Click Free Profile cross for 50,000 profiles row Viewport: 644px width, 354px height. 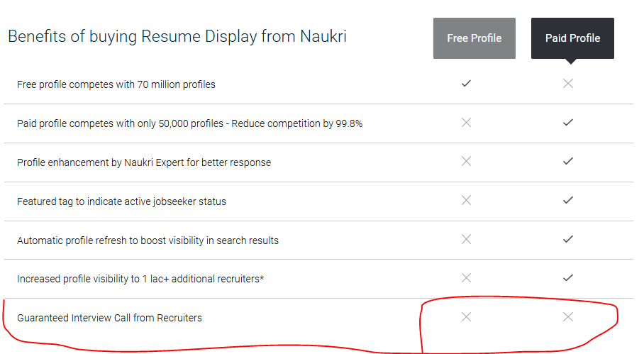point(466,123)
